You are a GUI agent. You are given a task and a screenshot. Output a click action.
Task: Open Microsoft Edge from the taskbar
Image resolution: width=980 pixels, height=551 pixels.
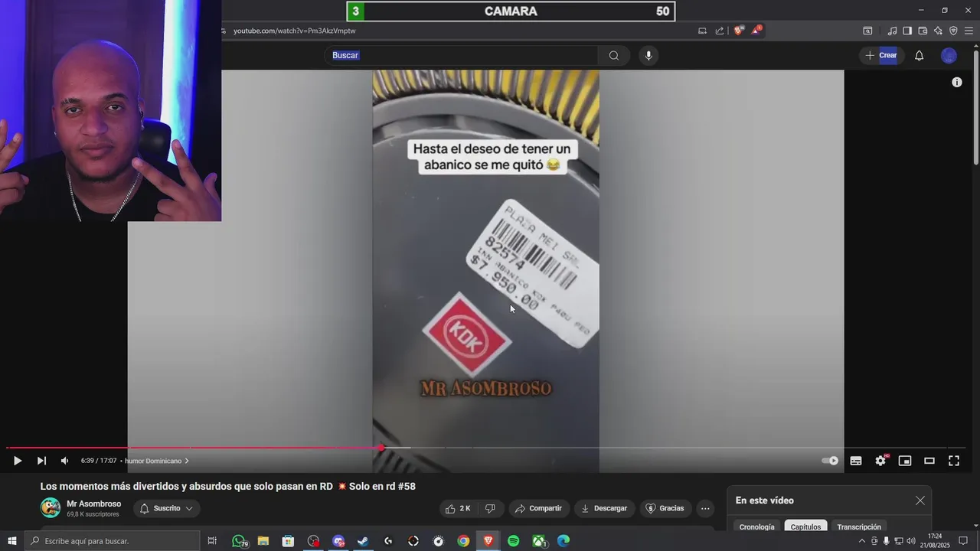click(563, 541)
